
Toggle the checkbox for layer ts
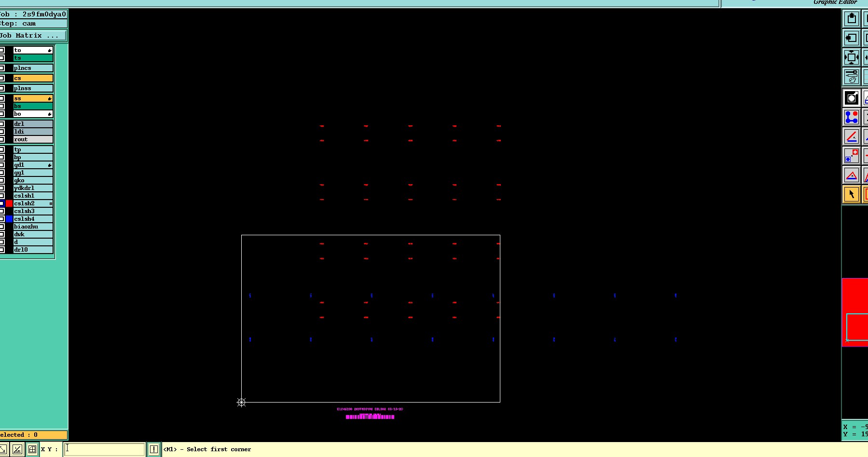(x=2, y=58)
